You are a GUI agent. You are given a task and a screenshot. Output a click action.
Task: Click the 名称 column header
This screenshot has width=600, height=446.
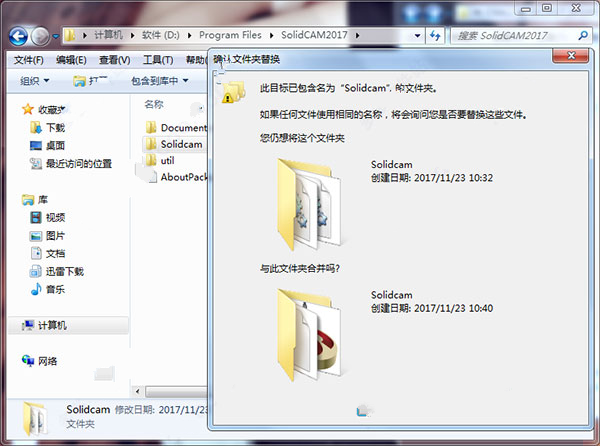click(154, 104)
